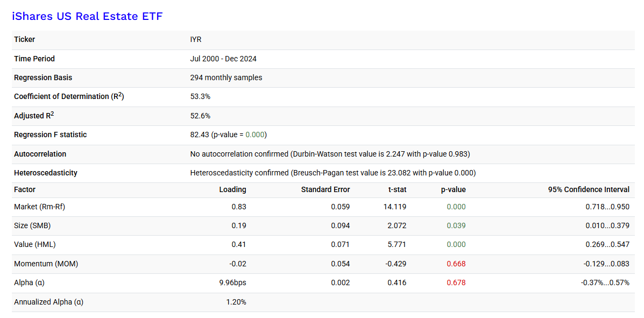This screenshot has height=318, width=644.
Task: Select the Size t-stat 2.072
Action: coord(397,225)
